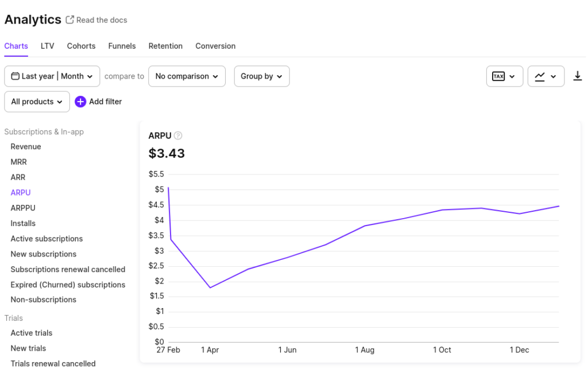Click the ARPU help question mark icon
This screenshot has width=588, height=369.
(178, 135)
